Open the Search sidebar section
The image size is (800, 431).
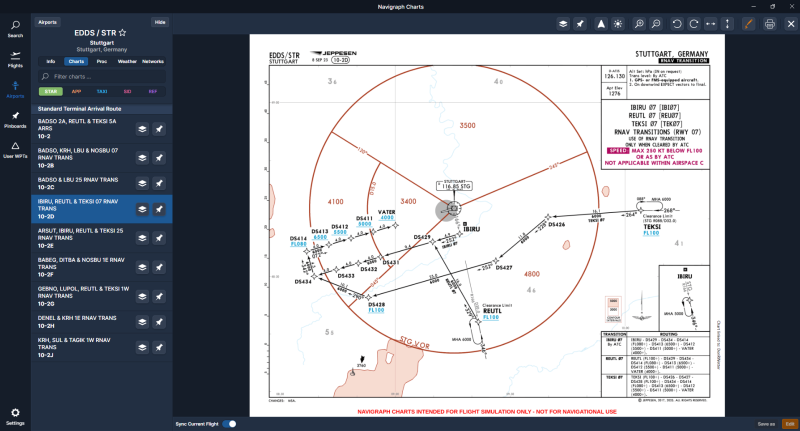coord(15,29)
